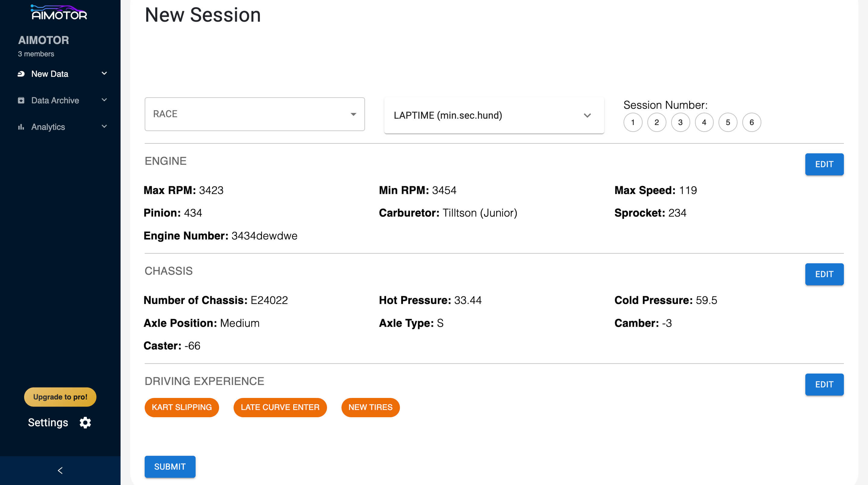Edit the Engine section

point(824,164)
